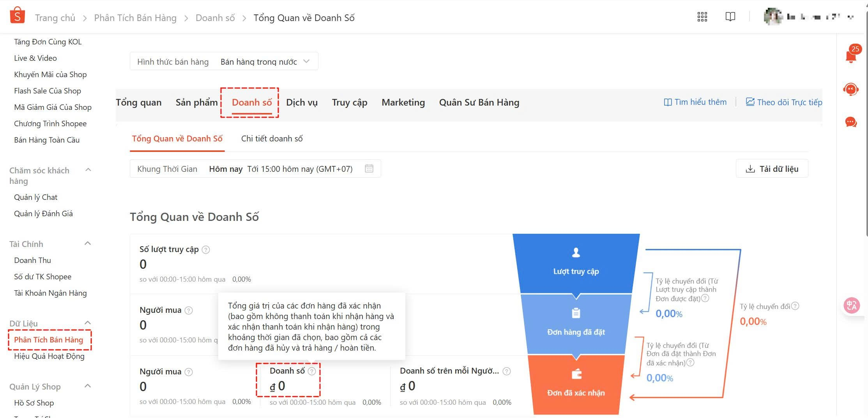Open the Theo dõi Trực tiếp link
This screenshot has height=418, width=868.
tap(784, 102)
